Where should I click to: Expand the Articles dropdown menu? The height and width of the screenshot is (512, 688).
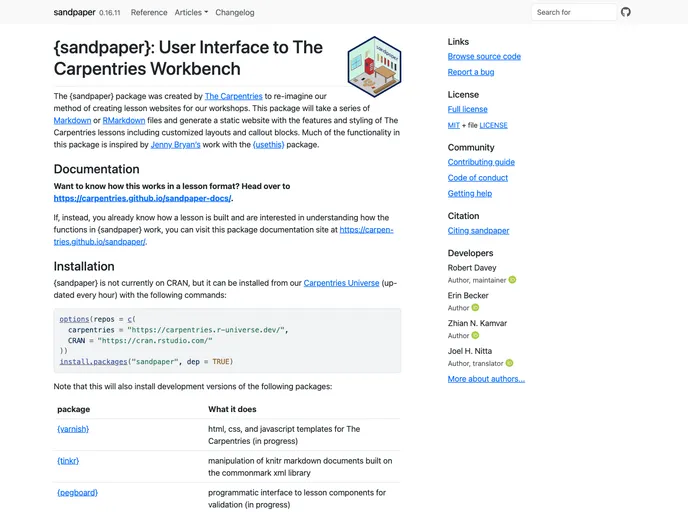tap(191, 12)
